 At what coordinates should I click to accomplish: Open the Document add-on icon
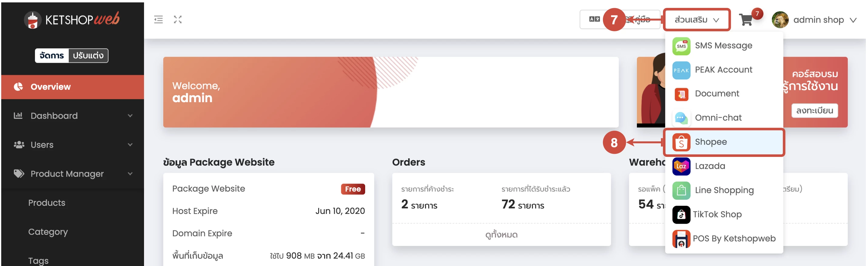point(681,94)
